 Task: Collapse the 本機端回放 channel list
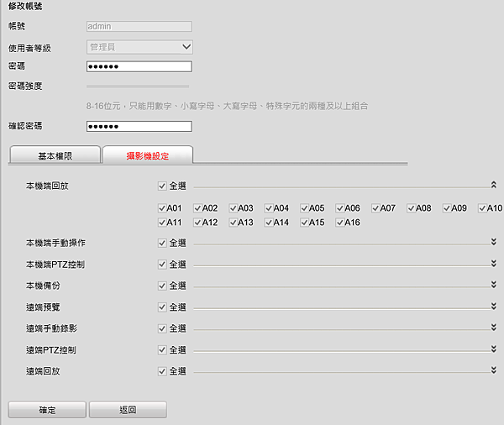click(x=493, y=185)
